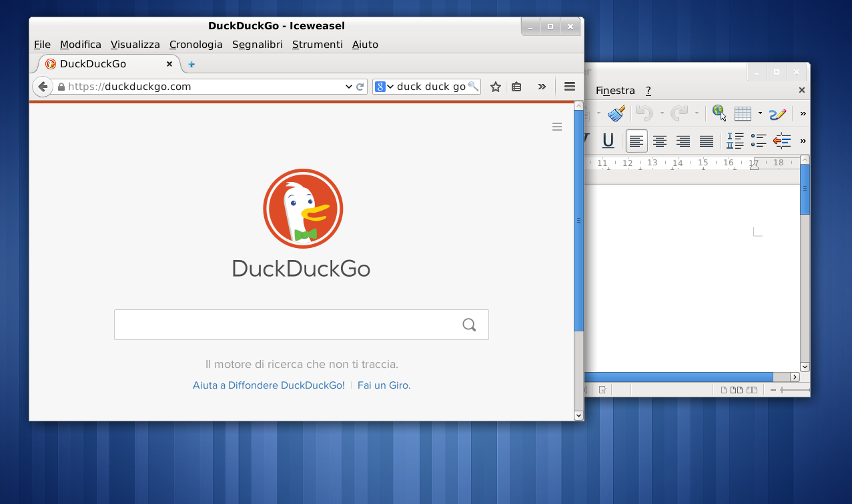The height and width of the screenshot is (504, 852).
Task: Open the DuckDuckGo page side menu icon
Action: [557, 127]
